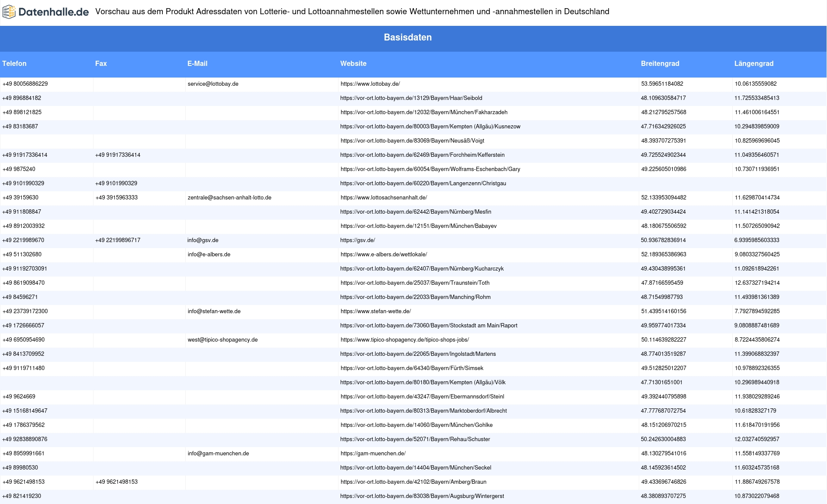Click fax number +49 22199896717

point(118,240)
